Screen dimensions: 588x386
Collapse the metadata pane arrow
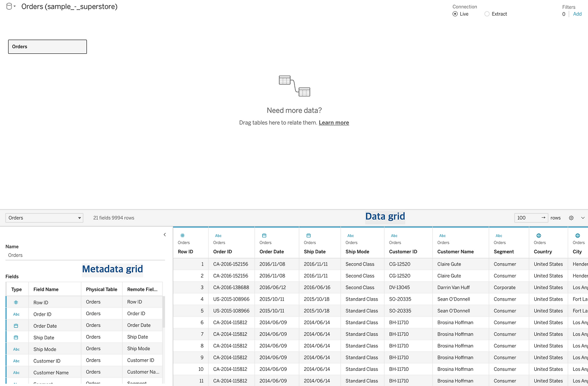click(165, 235)
